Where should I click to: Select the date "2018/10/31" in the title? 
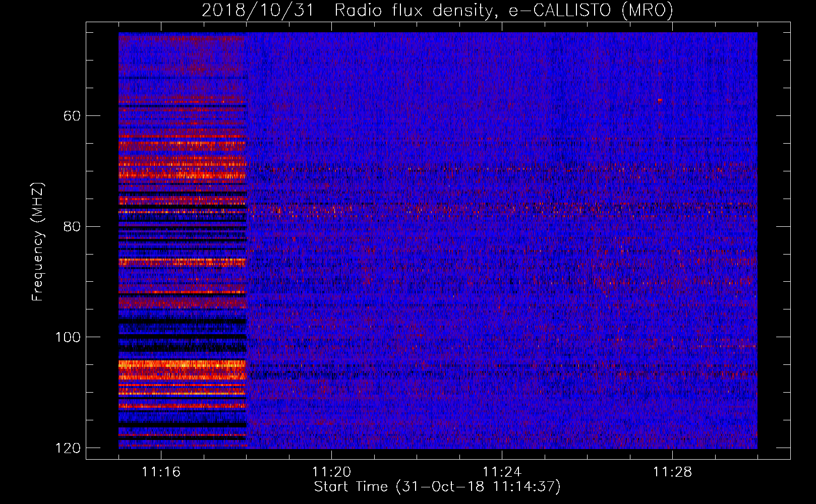(257, 10)
